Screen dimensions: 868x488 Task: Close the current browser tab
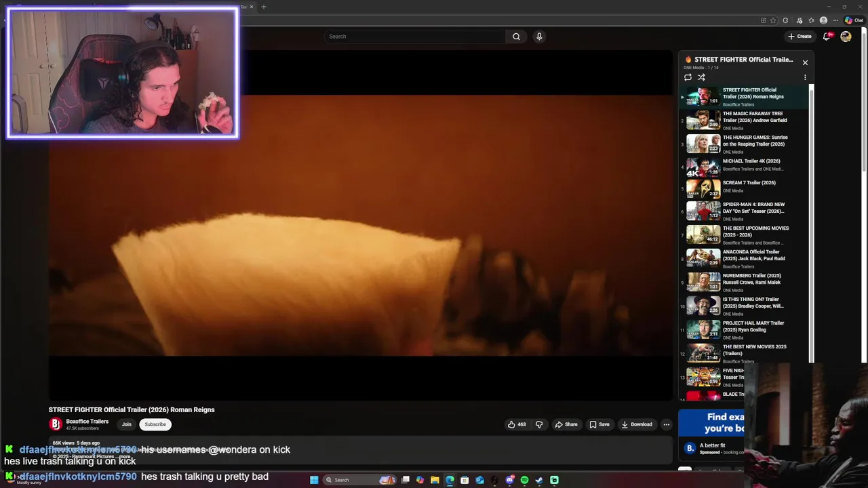click(x=252, y=7)
